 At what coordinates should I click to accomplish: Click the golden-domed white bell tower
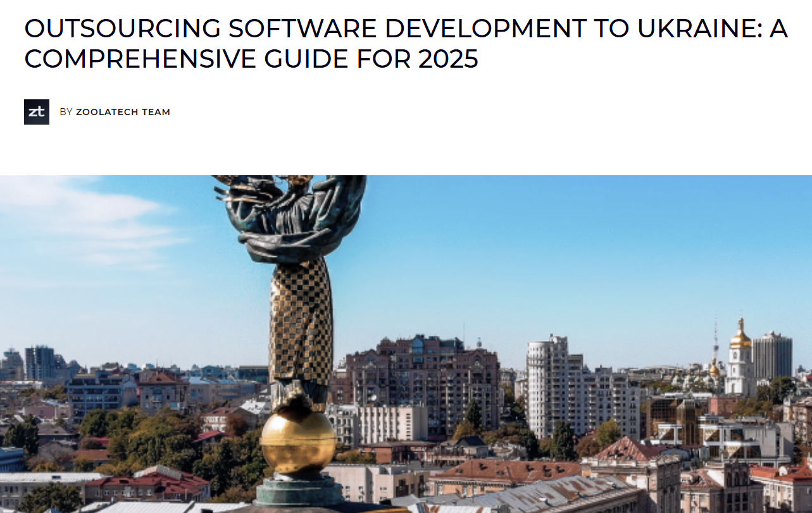coord(739,361)
